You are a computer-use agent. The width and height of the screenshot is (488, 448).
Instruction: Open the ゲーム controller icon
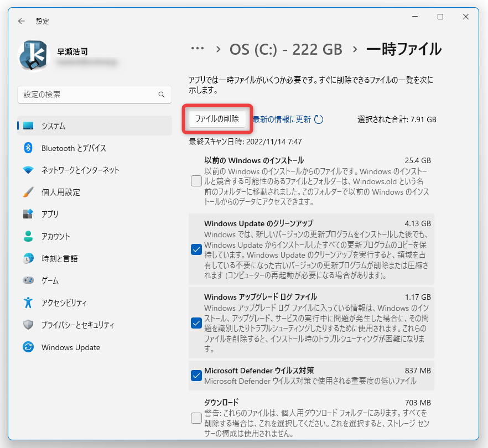[x=28, y=280]
